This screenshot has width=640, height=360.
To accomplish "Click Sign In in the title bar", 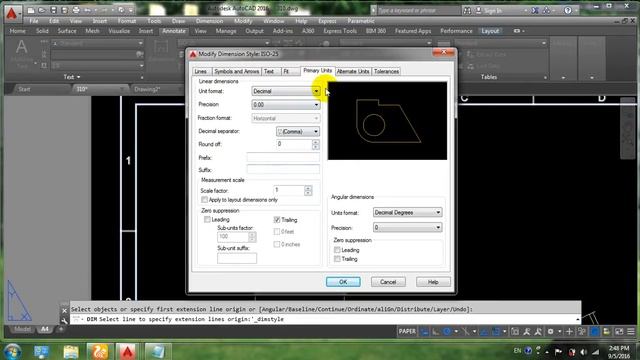I will (493, 11).
